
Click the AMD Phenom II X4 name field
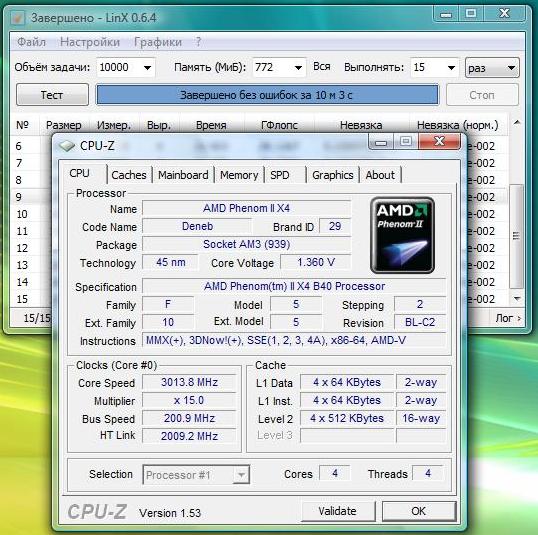246,208
